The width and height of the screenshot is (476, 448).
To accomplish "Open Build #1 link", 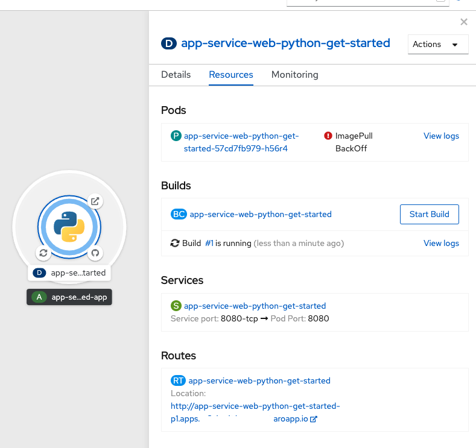I will (x=209, y=243).
